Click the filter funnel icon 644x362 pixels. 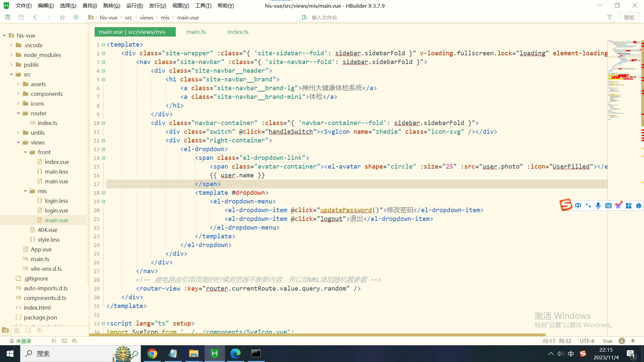pyautogui.click(x=609, y=17)
